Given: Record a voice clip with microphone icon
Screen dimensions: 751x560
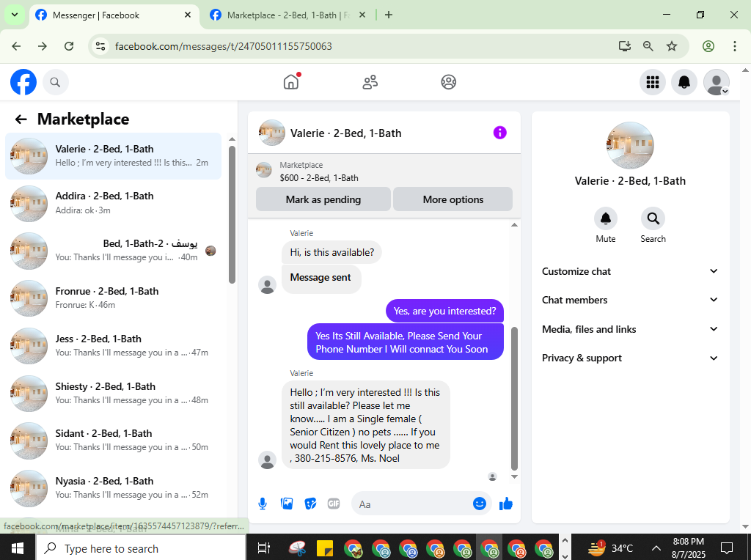Looking at the screenshot, I should [263, 504].
